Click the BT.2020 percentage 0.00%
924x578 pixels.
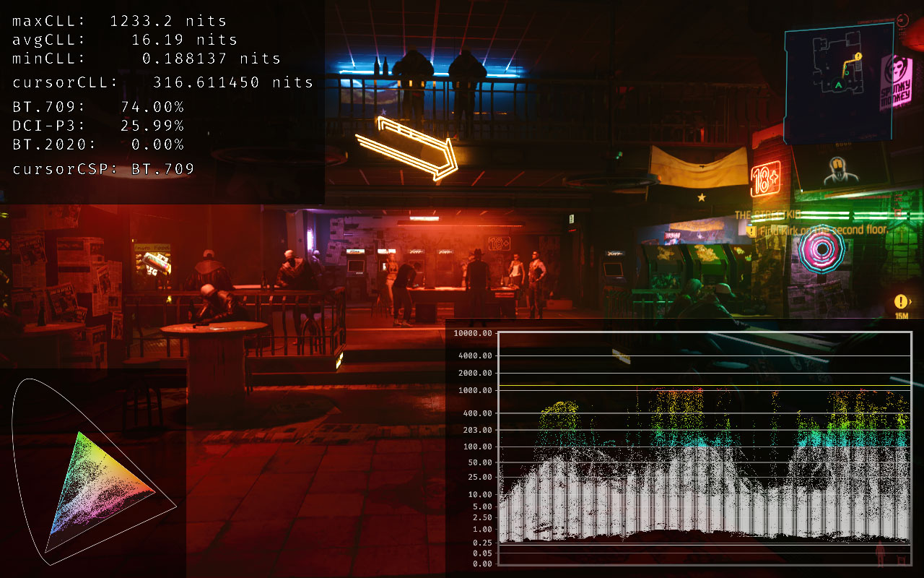157,144
